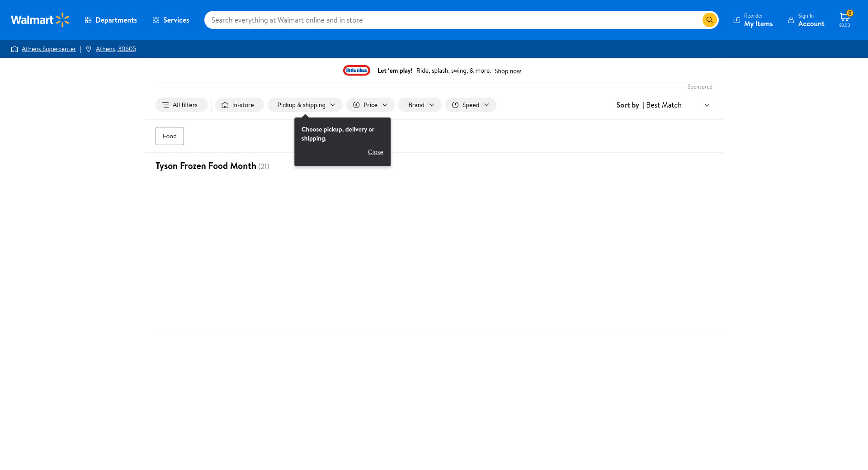Open the Speed filter dropdown
The width and height of the screenshot is (868, 470).
pos(471,105)
